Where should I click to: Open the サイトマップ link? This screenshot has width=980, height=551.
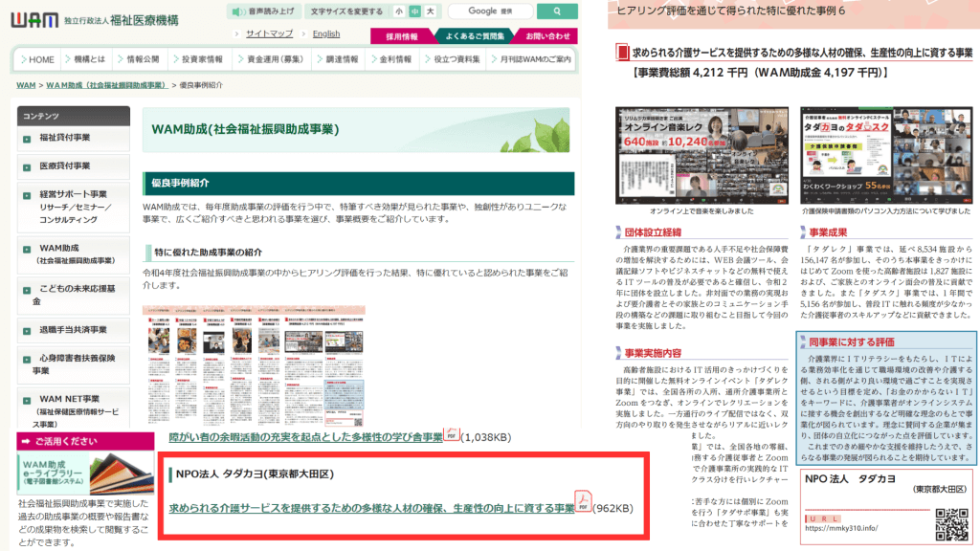coord(269,34)
